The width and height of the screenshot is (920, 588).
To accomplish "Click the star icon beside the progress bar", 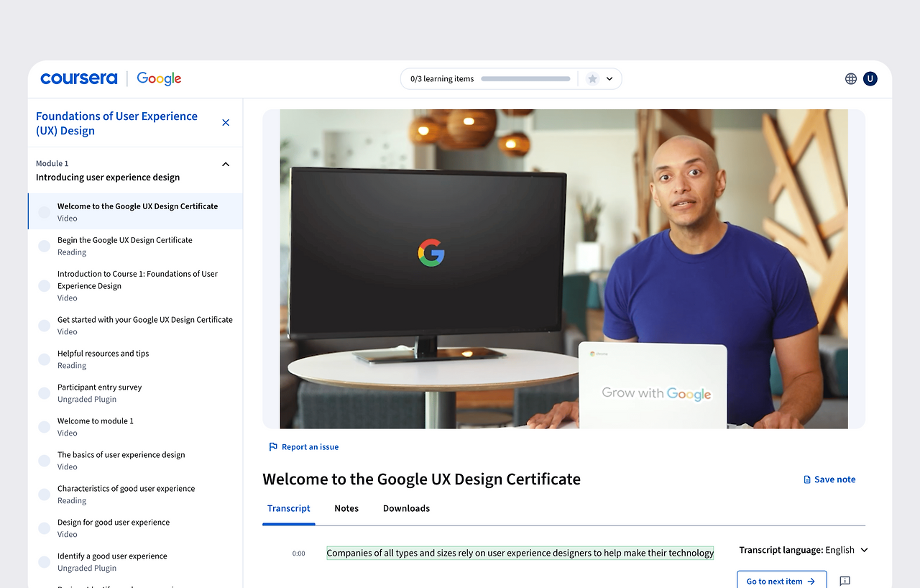I will pyautogui.click(x=592, y=79).
